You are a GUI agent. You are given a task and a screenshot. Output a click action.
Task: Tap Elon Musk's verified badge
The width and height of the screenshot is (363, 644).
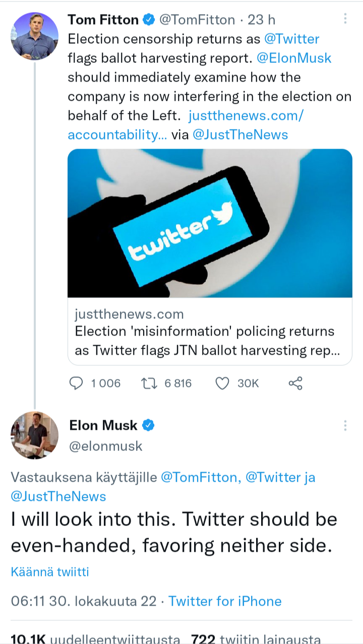[148, 426]
